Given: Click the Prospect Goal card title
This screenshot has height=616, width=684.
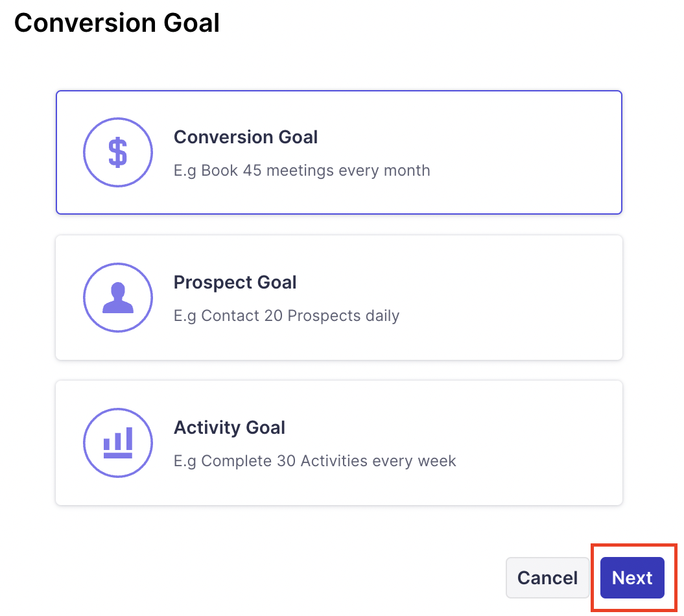Looking at the screenshot, I should 235,283.
